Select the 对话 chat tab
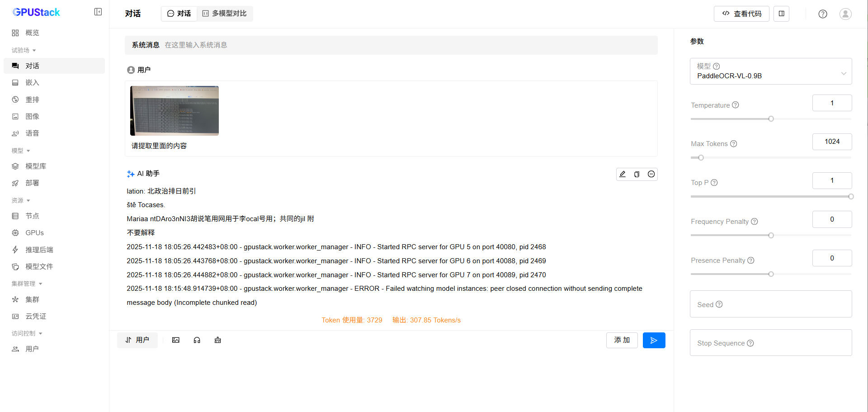Screen dimensions: 868x412 click(x=179, y=14)
